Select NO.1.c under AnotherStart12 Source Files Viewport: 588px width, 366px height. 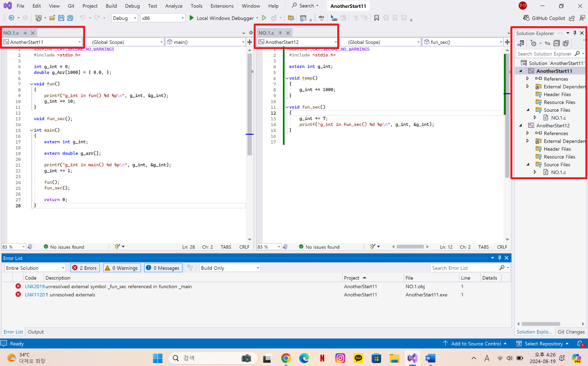pos(558,172)
